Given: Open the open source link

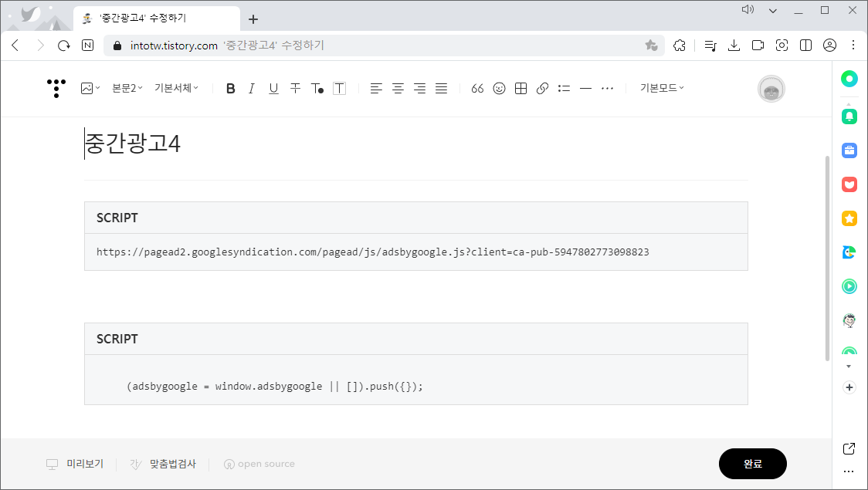Looking at the screenshot, I should [x=259, y=464].
